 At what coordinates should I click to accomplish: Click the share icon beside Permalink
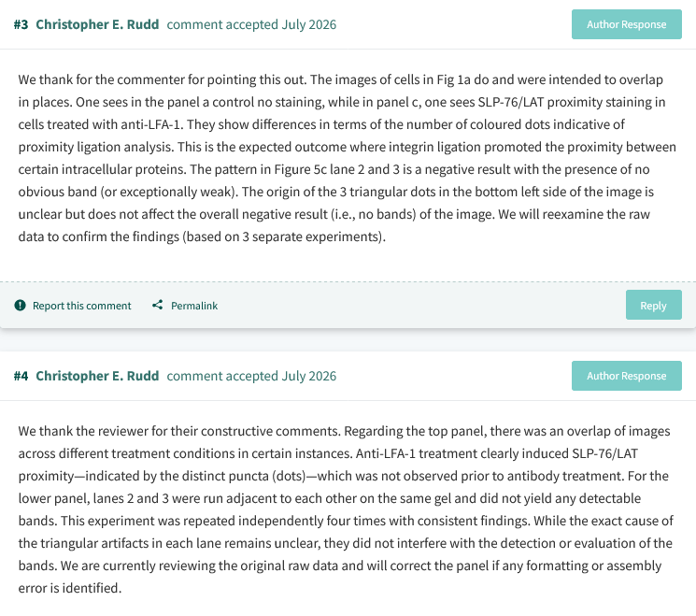tap(158, 305)
